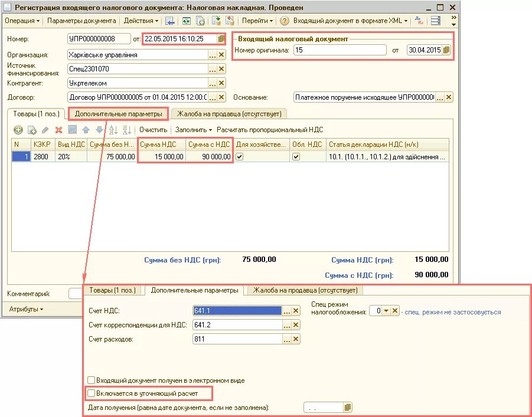Toggle Для хозяйстве... checkbox in row 1
Image resolution: width=532 pixels, height=417 pixels.
coord(240,157)
